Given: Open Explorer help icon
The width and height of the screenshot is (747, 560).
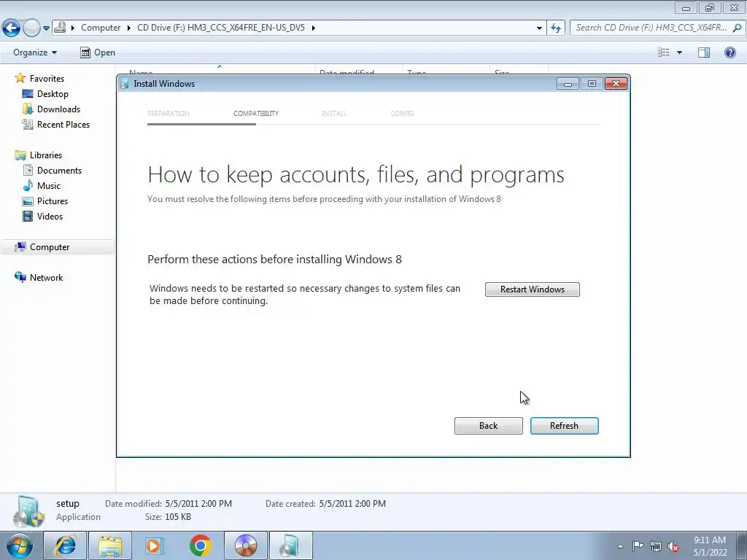Looking at the screenshot, I should click(729, 52).
